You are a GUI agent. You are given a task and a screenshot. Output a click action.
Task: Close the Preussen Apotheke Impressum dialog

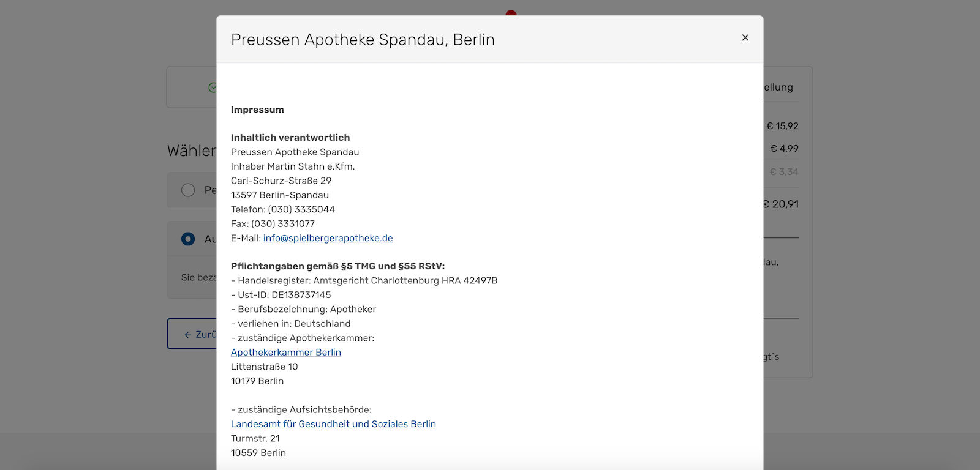[x=745, y=38]
